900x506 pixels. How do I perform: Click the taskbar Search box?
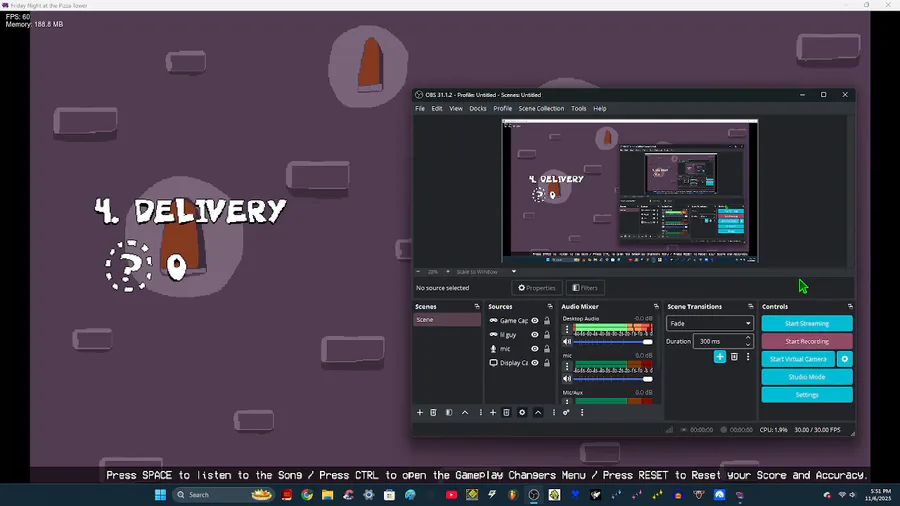click(x=224, y=495)
